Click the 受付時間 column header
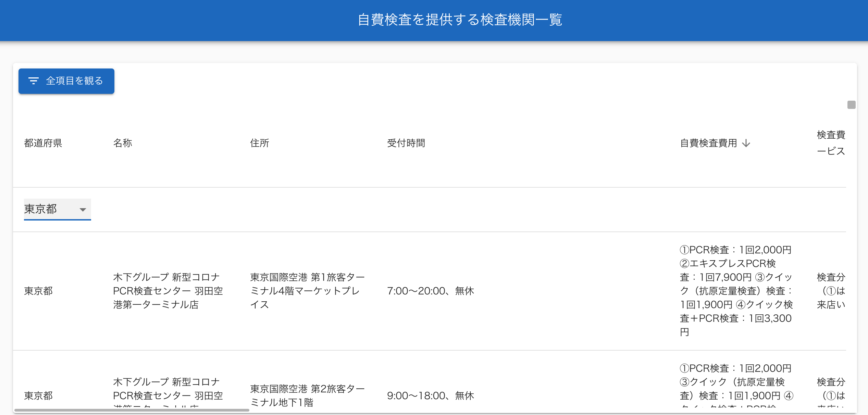 pyautogui.click(x=406, y=143)
